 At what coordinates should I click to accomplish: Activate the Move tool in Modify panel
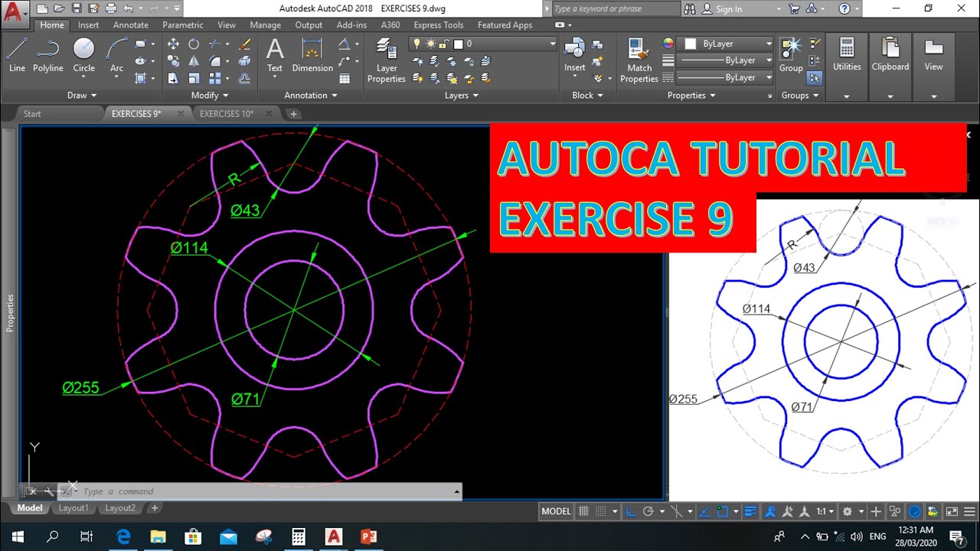[x=173, y=44]
